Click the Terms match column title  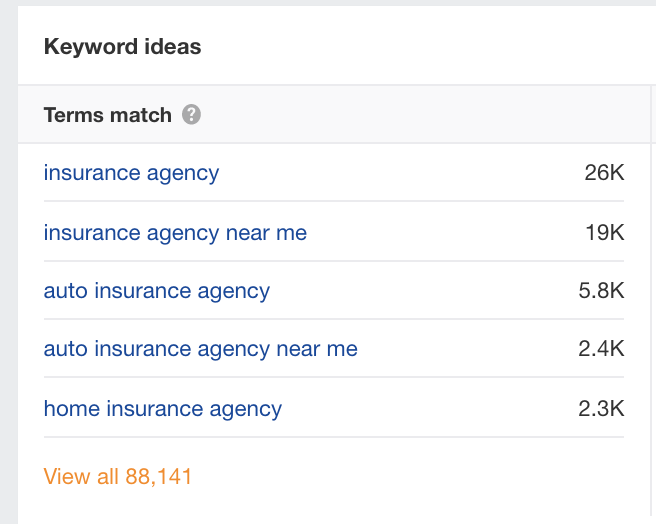click(x=108, y=115)
